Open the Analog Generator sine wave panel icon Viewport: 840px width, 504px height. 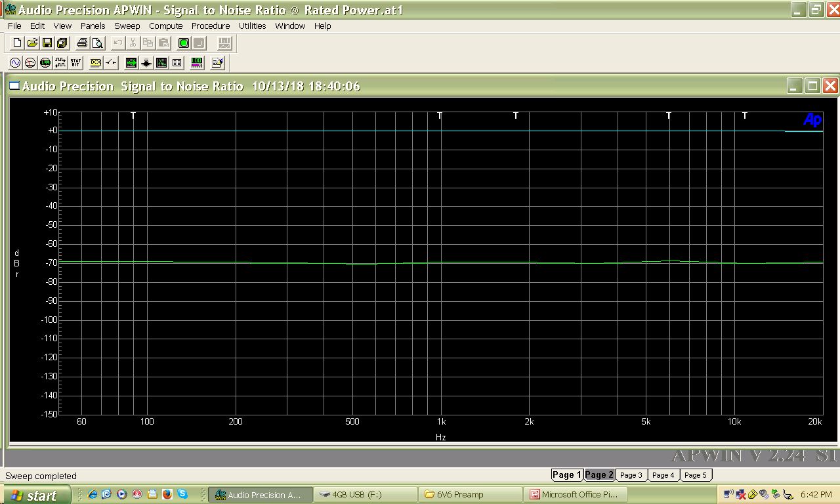[x=15, y=62]
